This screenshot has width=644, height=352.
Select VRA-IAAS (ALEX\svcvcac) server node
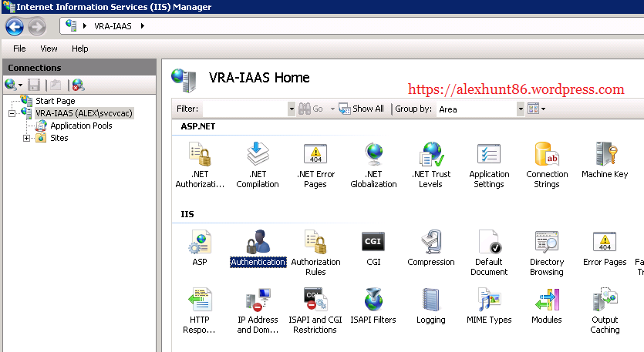coord(84,113)
